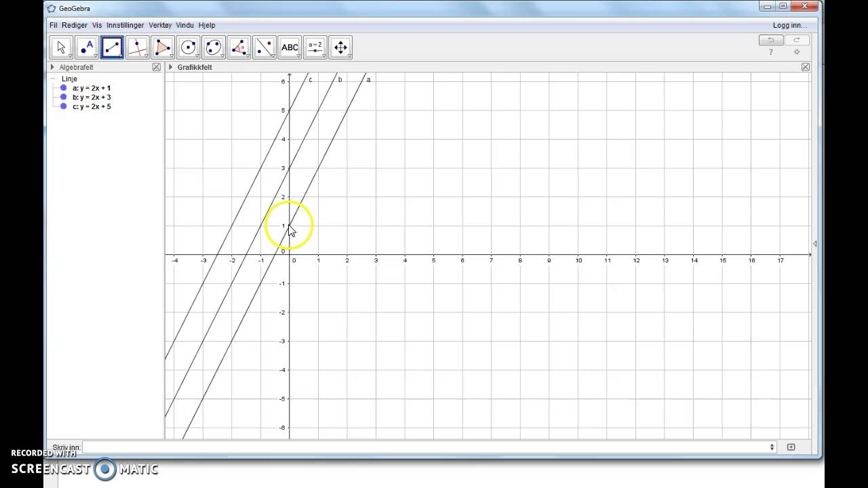Open the help question mark icon
This screenshot has height=488, width=868.
pos(771,52)
